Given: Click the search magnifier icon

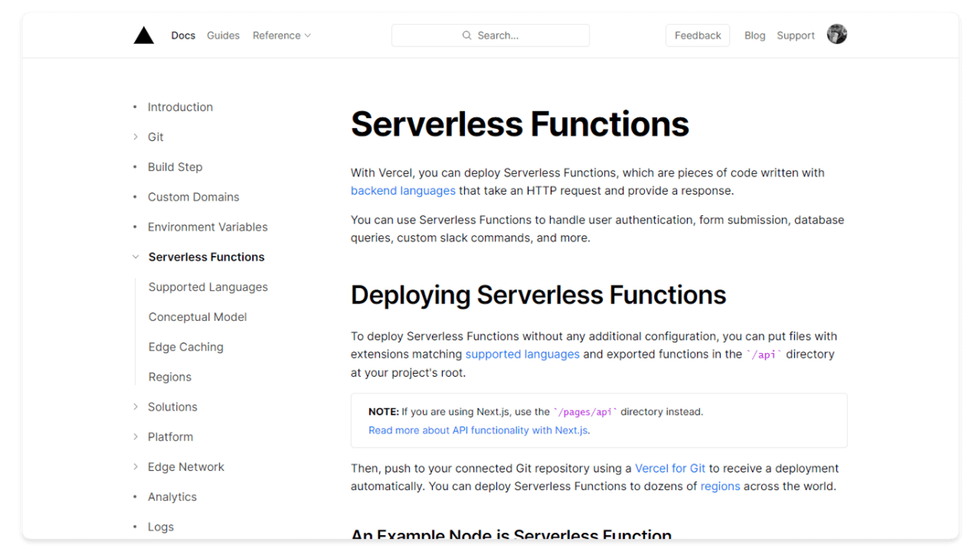Looking at the screenshot, I should click(x=467, y=35).
